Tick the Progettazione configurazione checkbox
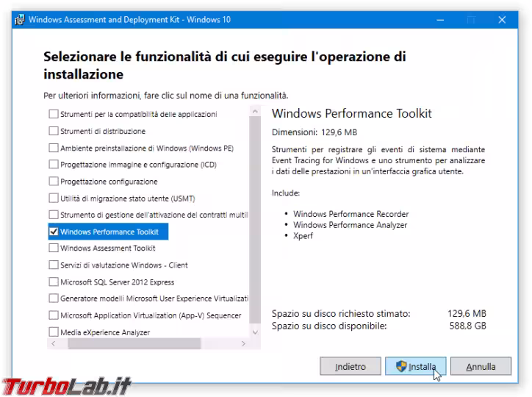The height and width of the screenshot is (397, 532). click(53, 181)
